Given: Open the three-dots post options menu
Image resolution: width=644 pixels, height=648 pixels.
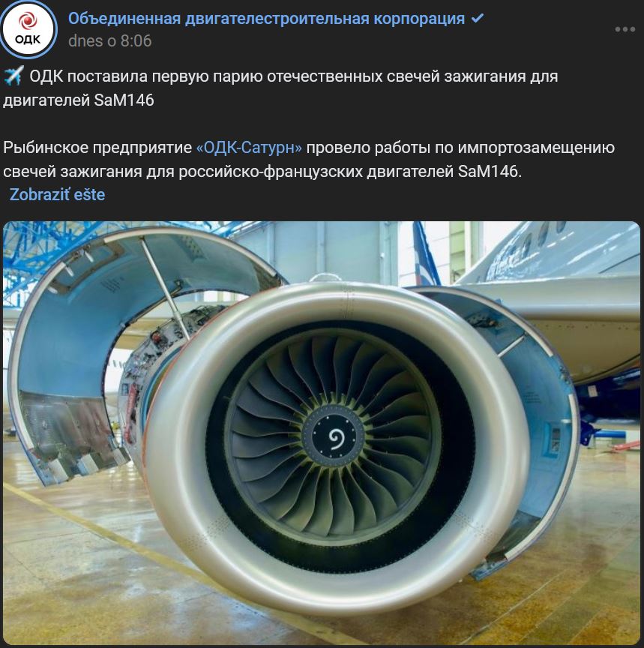Looking at the screenshot, I should click(x=625, y=29).
